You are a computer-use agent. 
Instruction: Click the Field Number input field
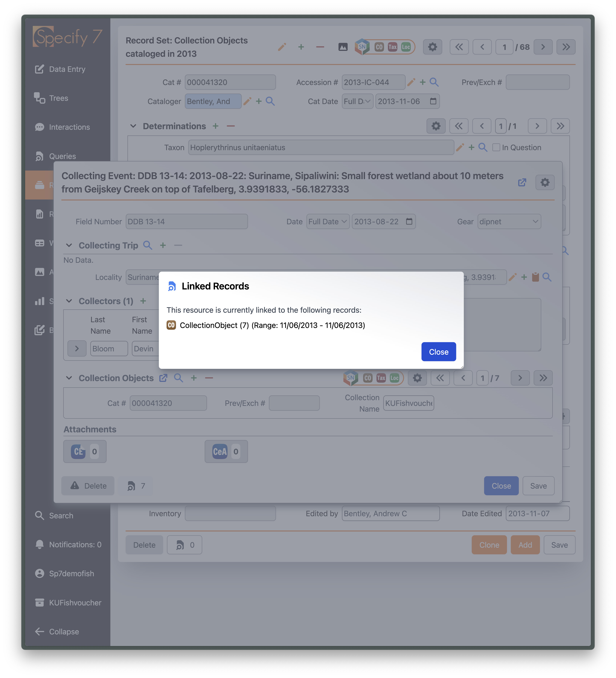coord(187,222)
